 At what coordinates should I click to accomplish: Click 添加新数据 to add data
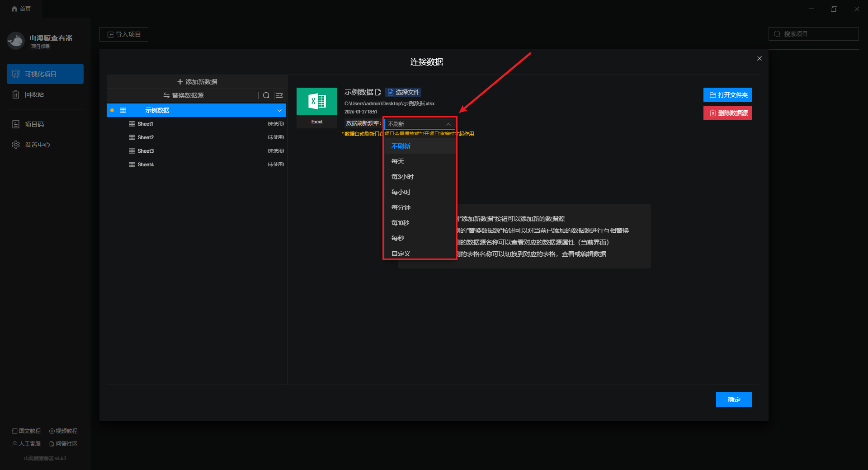point(197,82)
